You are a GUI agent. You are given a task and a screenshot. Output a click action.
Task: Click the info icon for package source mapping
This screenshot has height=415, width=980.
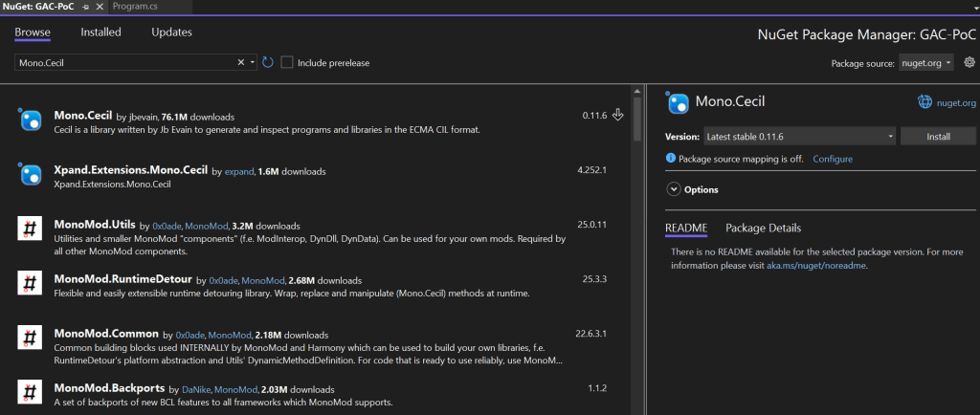coord(671,159)
